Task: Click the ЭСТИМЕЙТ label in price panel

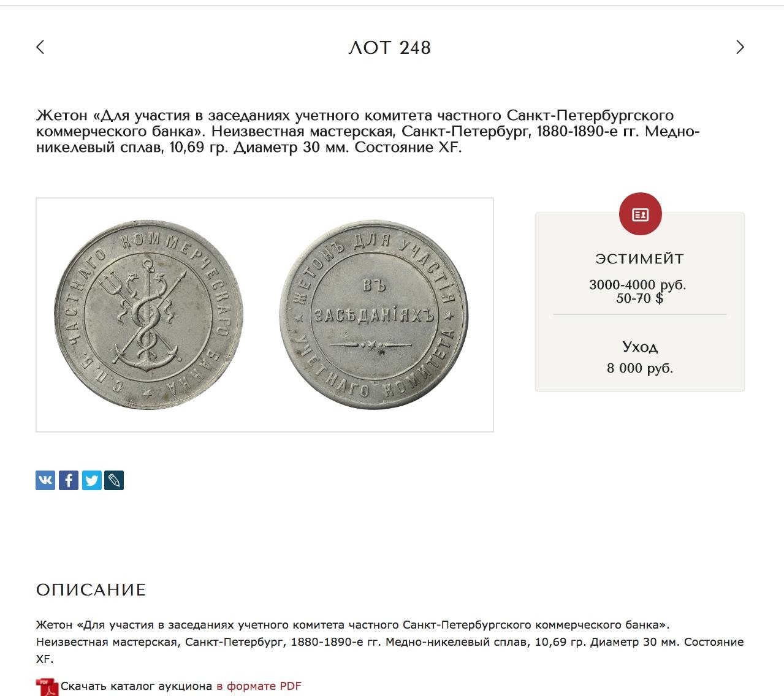Action: (x=639, y=259)
